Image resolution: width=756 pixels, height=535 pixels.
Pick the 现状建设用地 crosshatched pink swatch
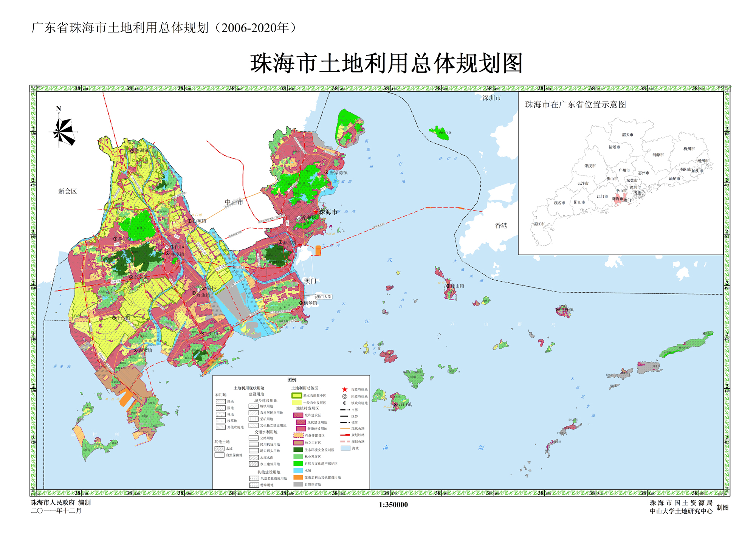coord(301,422)
